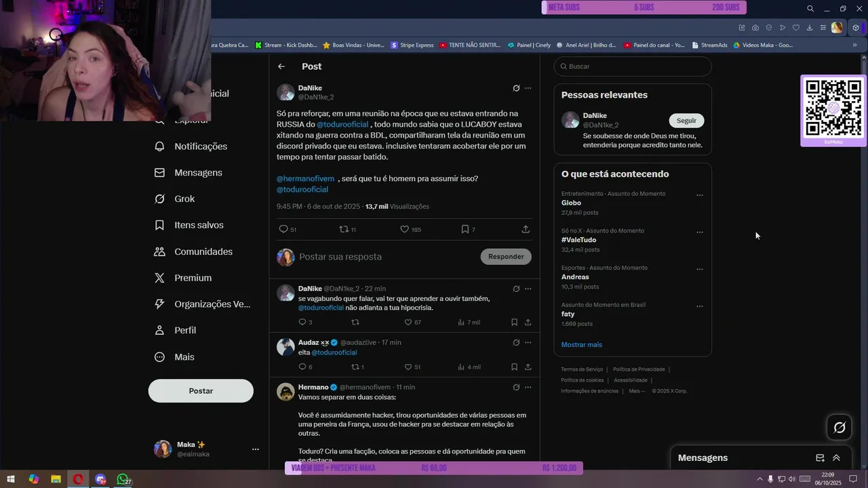Image resolution: width=868 pixels, height=488 pixels.
Task: Click the @hermanofivem mention in main post
Action: (x=305, y=178)
